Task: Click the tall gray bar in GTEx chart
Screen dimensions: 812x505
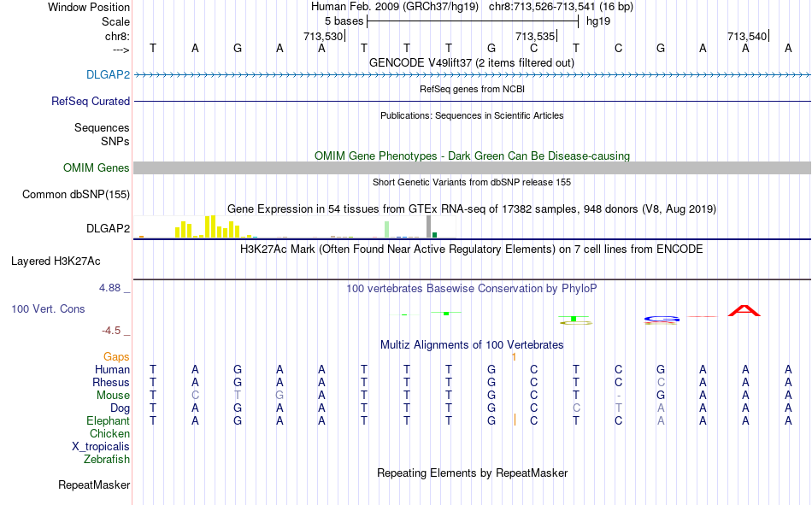Action: [x=429, y=226]
